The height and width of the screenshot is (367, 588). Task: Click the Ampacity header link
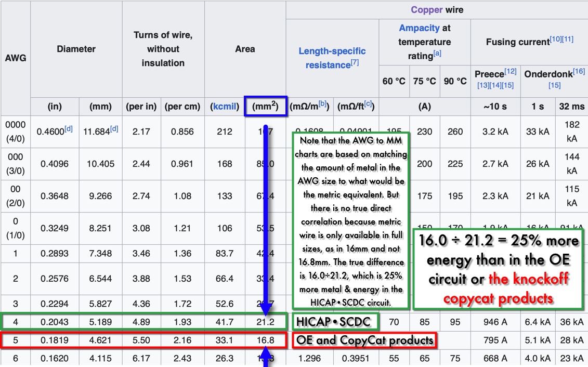tap(420, 28)
